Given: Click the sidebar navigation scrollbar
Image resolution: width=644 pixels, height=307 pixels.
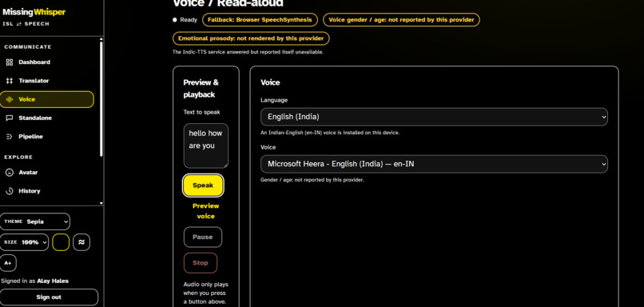Looking at the screenshot, I should click(x=101, y=98).
